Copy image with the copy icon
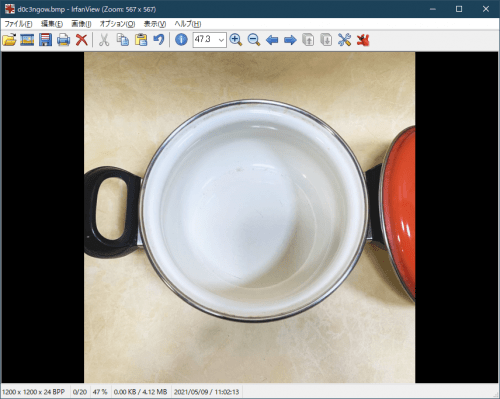The width and height of the screenshot is (500, 399). click(123, 40)
